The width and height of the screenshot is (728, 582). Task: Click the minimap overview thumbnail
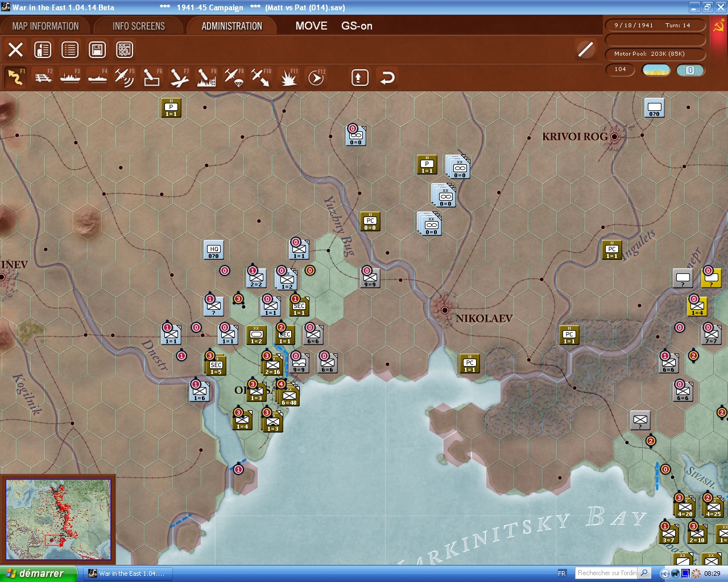click(58, 520)
